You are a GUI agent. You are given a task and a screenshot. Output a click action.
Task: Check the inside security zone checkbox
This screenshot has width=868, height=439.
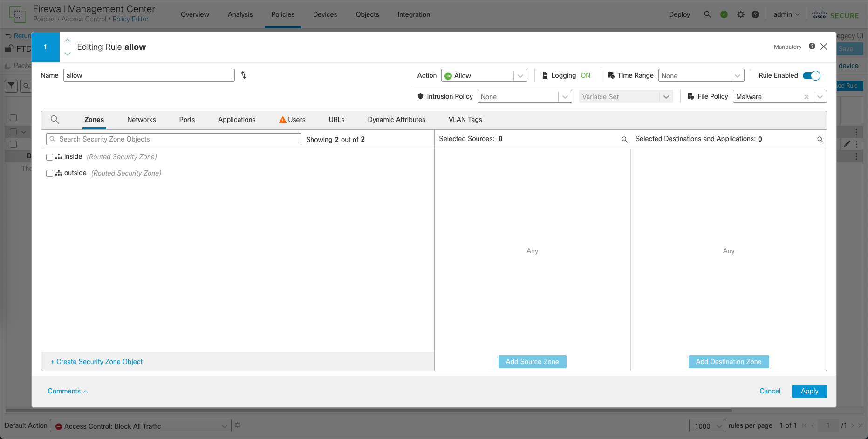(50, 157)
